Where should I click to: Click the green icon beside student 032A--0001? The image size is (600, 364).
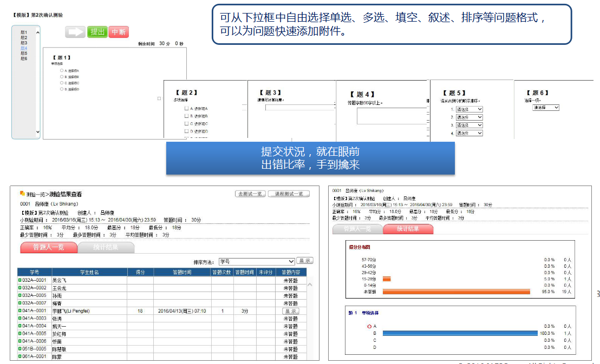point(20,281)
